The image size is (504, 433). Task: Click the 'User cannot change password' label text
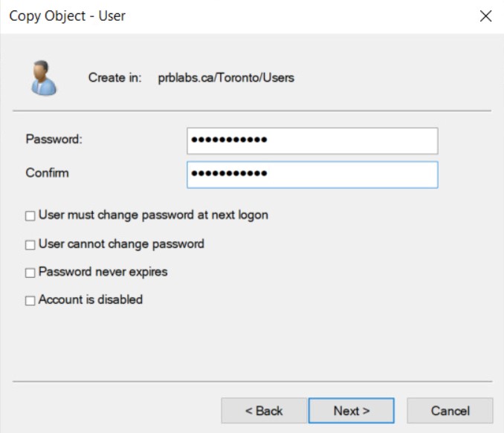tap(121, 244)
